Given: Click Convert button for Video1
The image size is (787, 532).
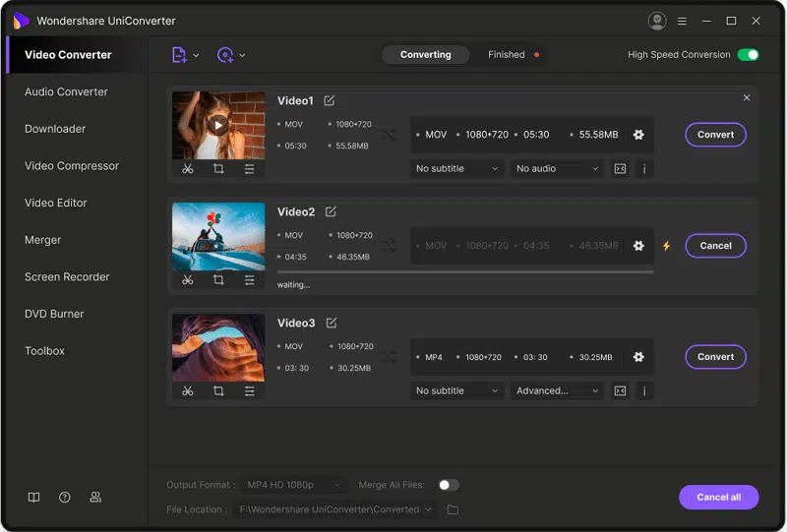Looking at the screenshot, I should click(715, 135).
